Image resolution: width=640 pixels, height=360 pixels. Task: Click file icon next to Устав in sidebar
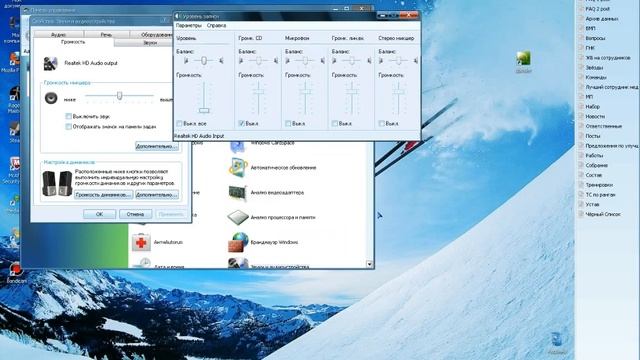pos(581,204)
